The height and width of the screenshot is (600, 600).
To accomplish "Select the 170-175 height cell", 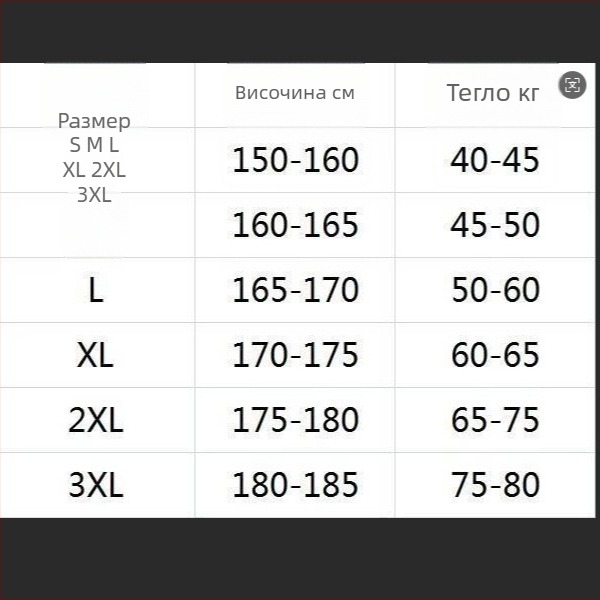I will pyautogui.click(x=295, y=355).
